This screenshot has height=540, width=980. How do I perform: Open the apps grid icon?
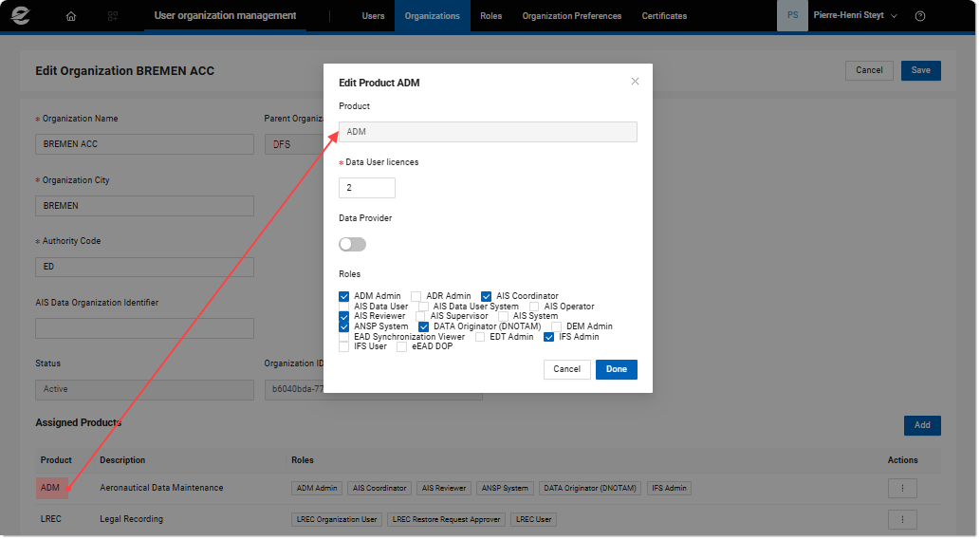tap(113, 16)
